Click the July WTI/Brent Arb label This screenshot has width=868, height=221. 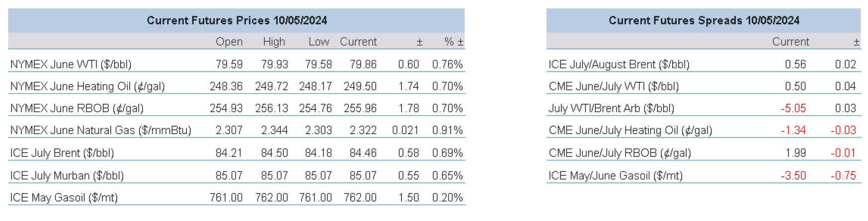(611, 108)
